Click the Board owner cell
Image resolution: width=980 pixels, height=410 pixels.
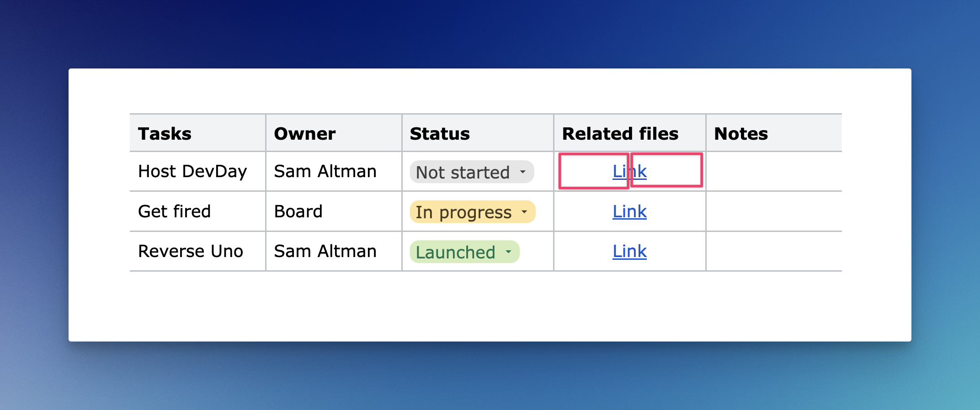[334, 211]
